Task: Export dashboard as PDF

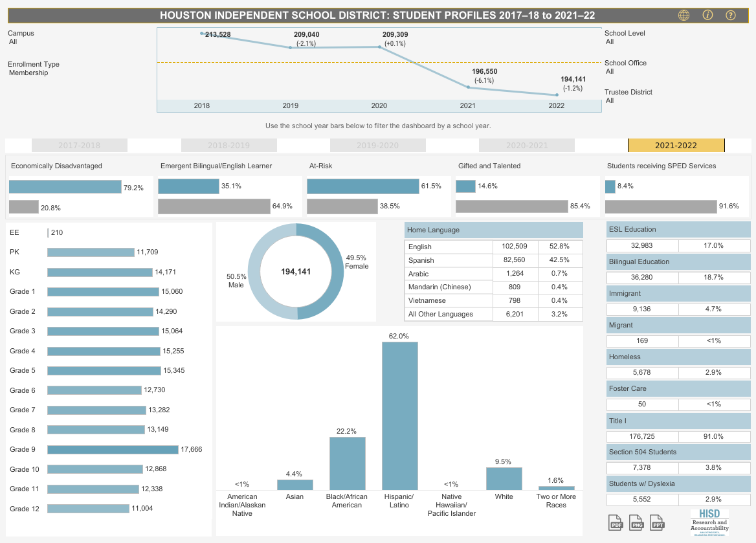Action: coord(616,522)
